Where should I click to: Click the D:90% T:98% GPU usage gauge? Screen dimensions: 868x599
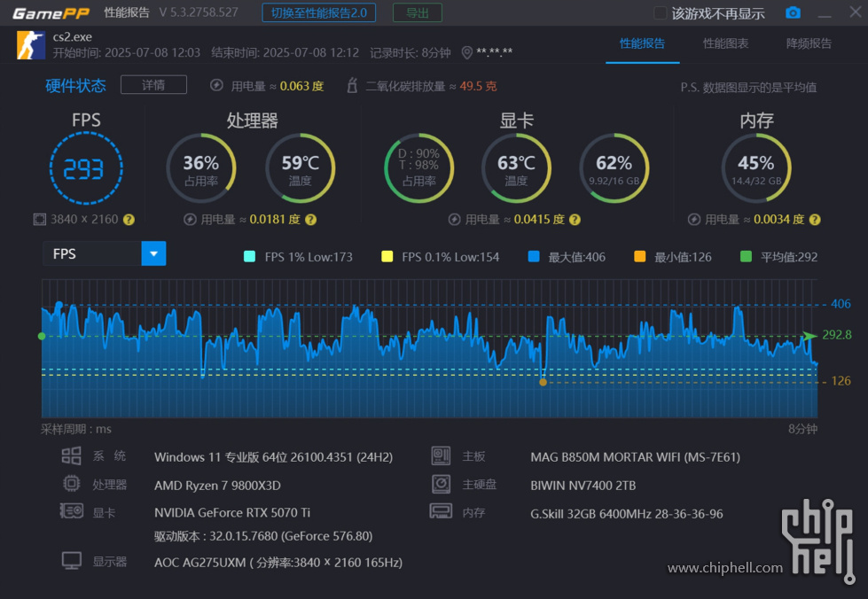pos(419,168)
